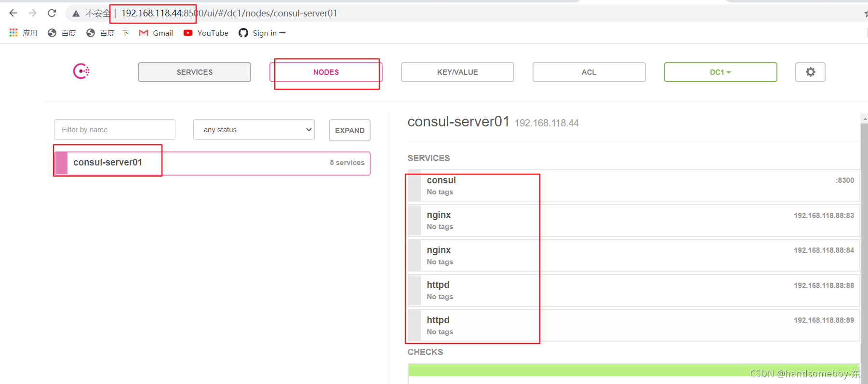
Task: Open the nginx service at 192.168.118.88:83
Action: [633, 220]
